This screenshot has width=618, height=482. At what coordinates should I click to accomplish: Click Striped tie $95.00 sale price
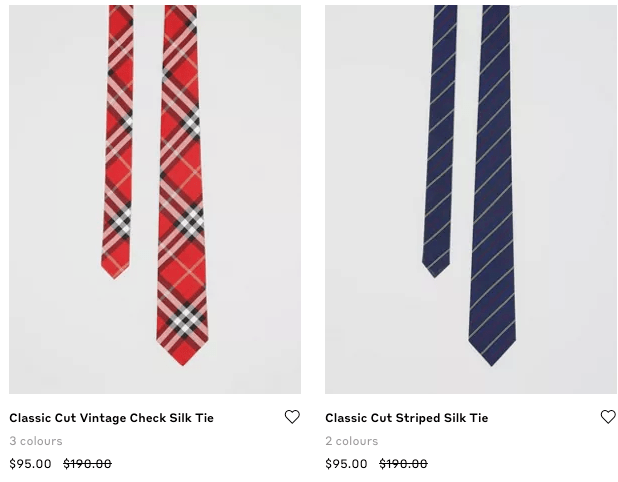(346, 464)
